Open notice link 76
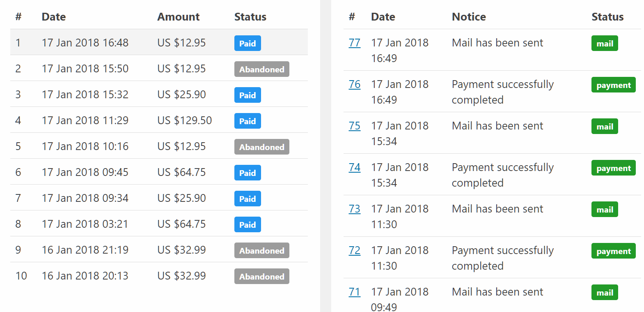Screen dimensions: 644x312 [x=354, y=84]
